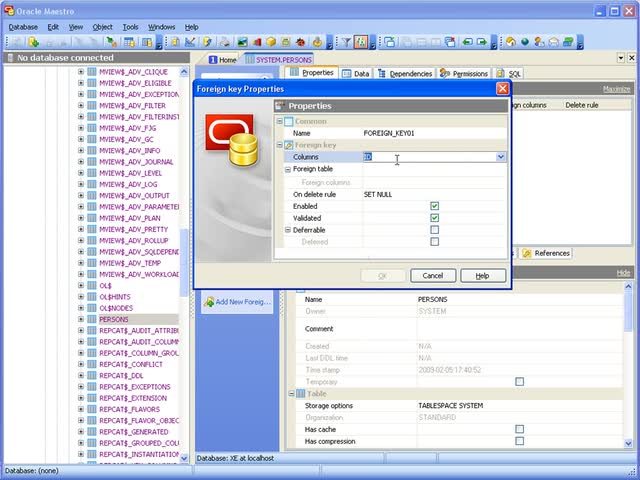Click the chart-with-pencil designer toolbar icon
Screen dimensions: 640x480
(x=190, y=42)
